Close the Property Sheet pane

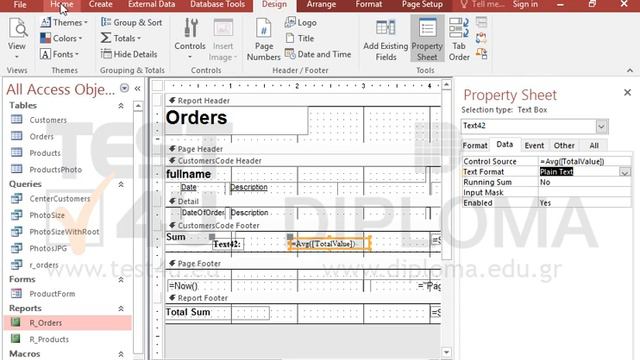tap(627, 93)
